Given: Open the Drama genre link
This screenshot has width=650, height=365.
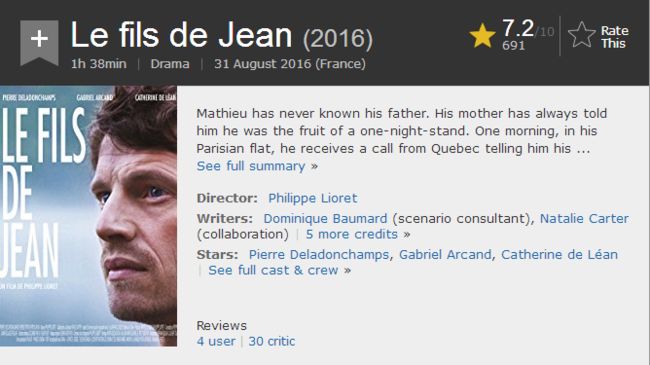Looking at the screenshot, I should click(170, 64).
